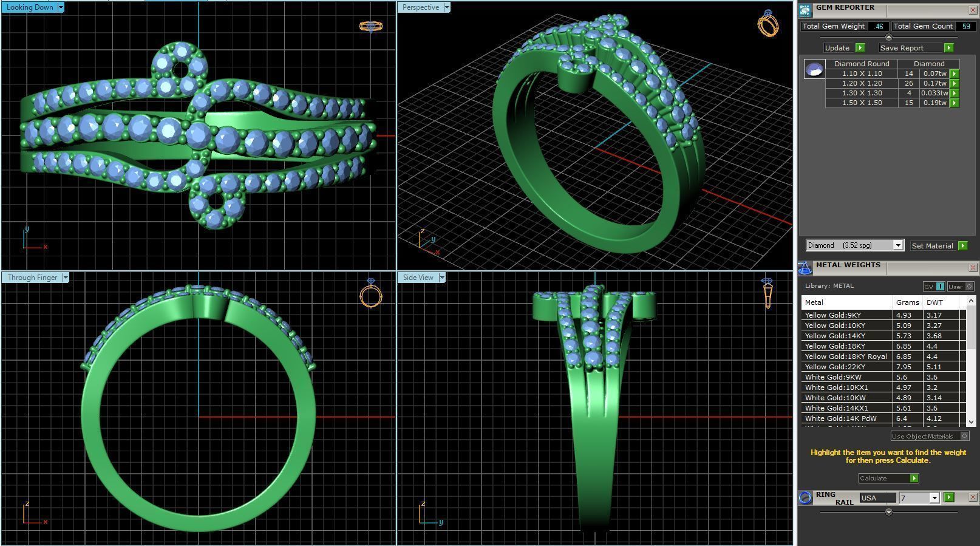Click the Update button in Gem Reporter
Viewport: 980px width, 546px height.
click(x=844, y=48)
